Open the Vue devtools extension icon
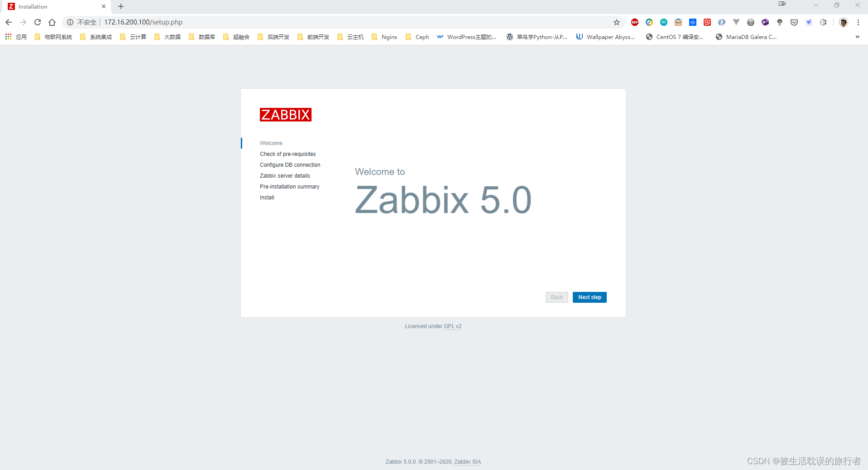868x470 pixels. (736, 22)
